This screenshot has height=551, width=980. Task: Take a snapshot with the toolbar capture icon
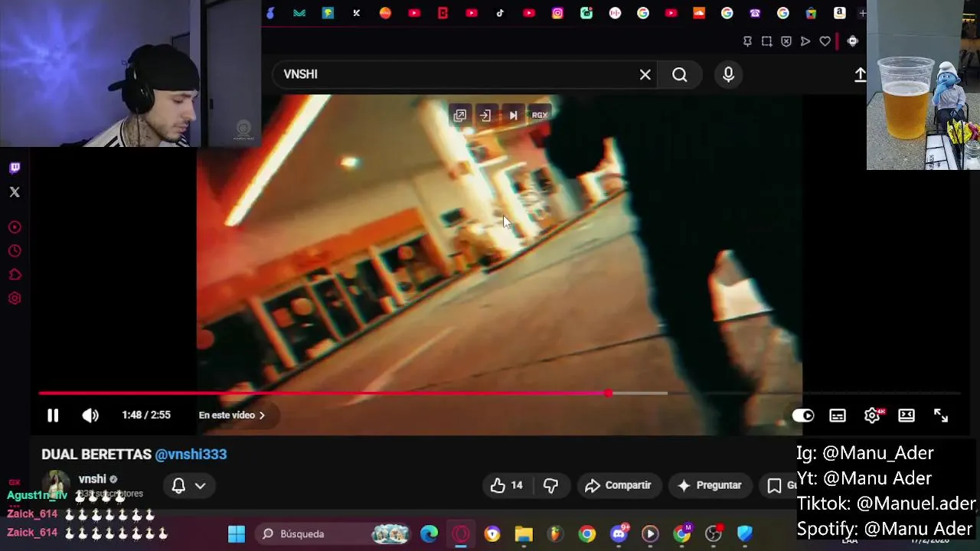coord(766,41)
